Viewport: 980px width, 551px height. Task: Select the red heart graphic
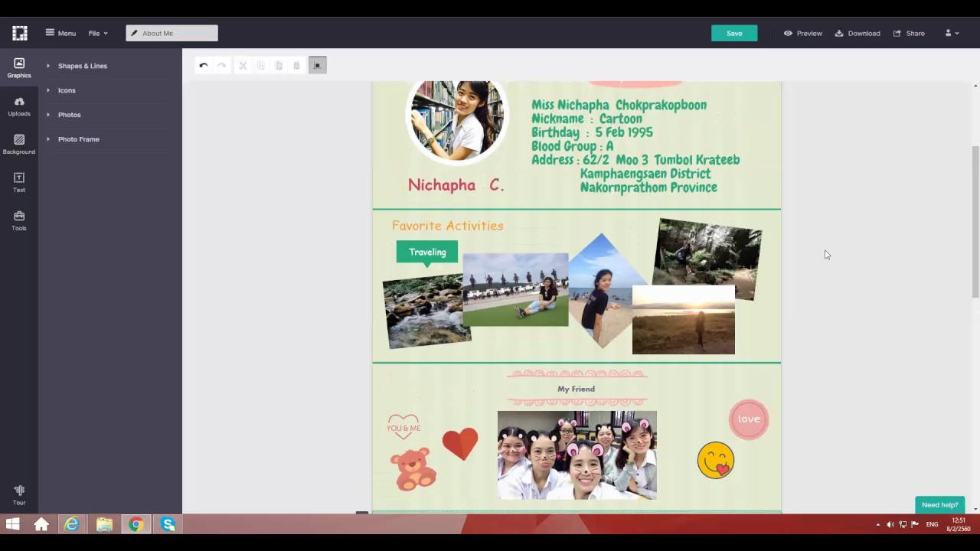click(459, 444)
